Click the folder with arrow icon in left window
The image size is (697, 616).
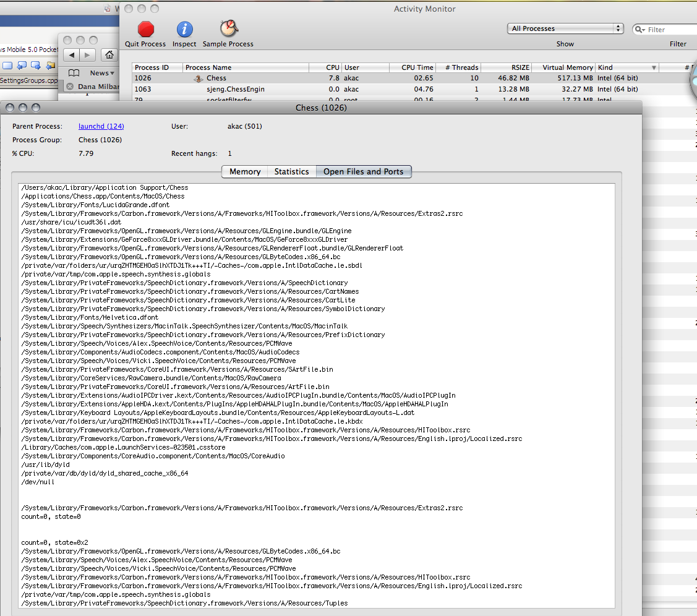coord(51,66)
